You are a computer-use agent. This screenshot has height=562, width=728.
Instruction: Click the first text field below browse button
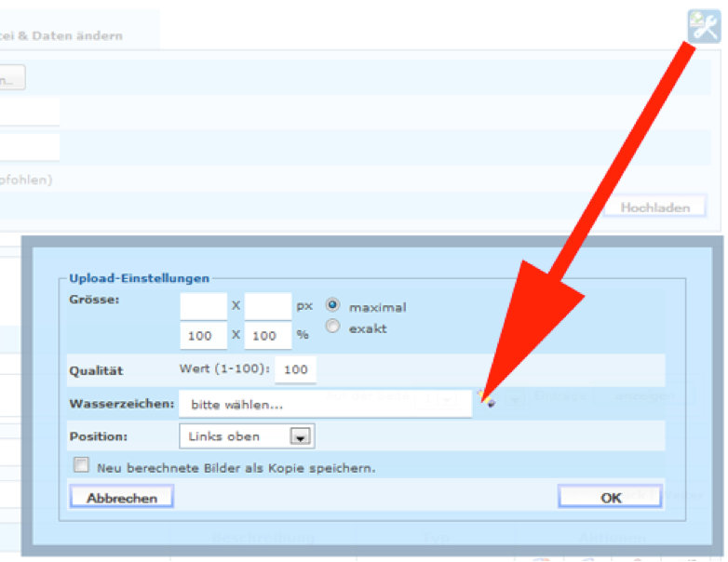click(x=28, y=113)
